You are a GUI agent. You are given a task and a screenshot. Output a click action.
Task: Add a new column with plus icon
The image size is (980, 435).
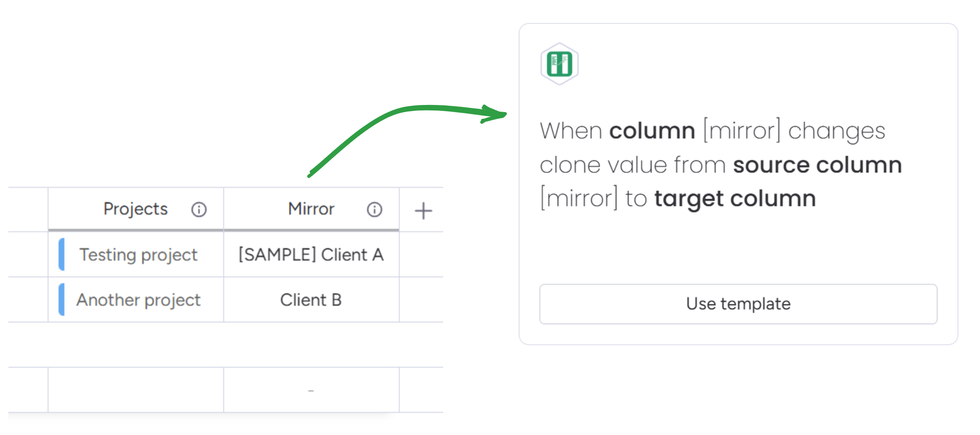pyautogui.click(x=423, y=210)
